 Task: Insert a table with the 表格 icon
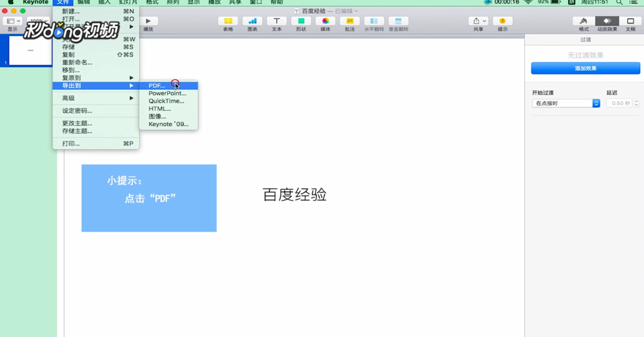tap(228, 21)
